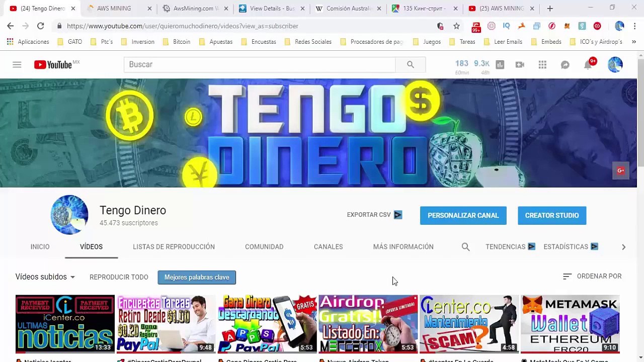The width and height of the screenshot is (644, 362).
Task: Click the red 99+ extension icon
Action: [476, 27]
